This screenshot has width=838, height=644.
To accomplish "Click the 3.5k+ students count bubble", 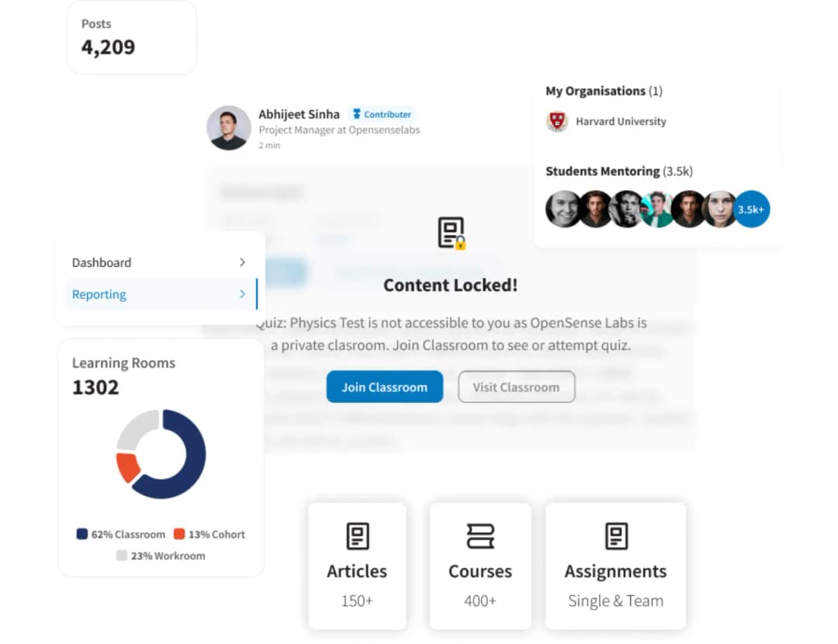I will [751, 209].
